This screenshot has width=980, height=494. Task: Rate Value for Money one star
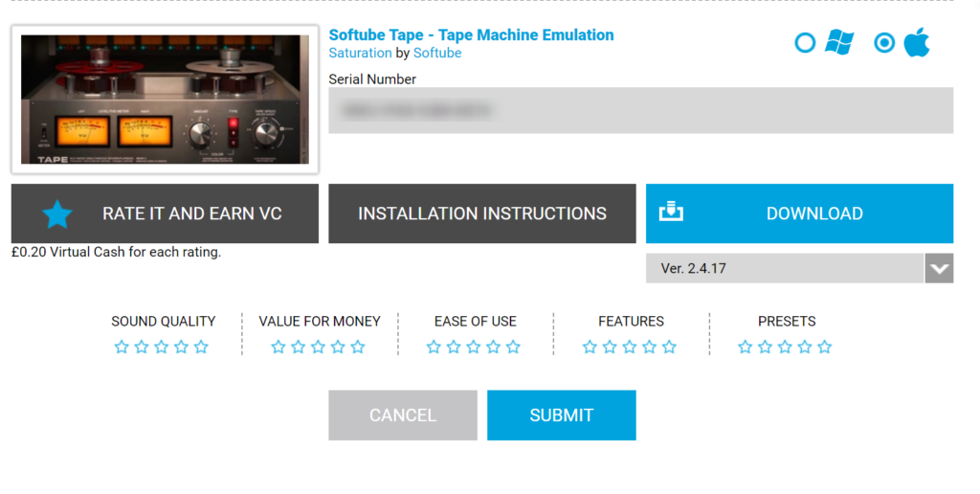coord(278,347)
